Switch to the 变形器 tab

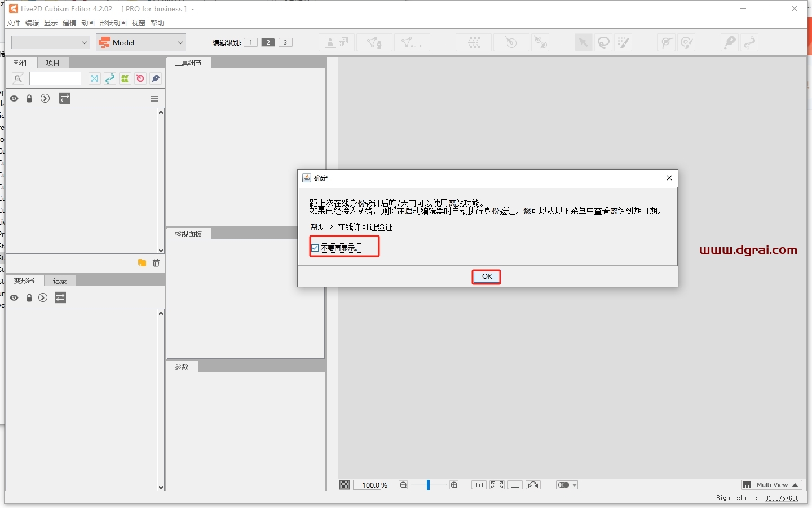point(25,281)
